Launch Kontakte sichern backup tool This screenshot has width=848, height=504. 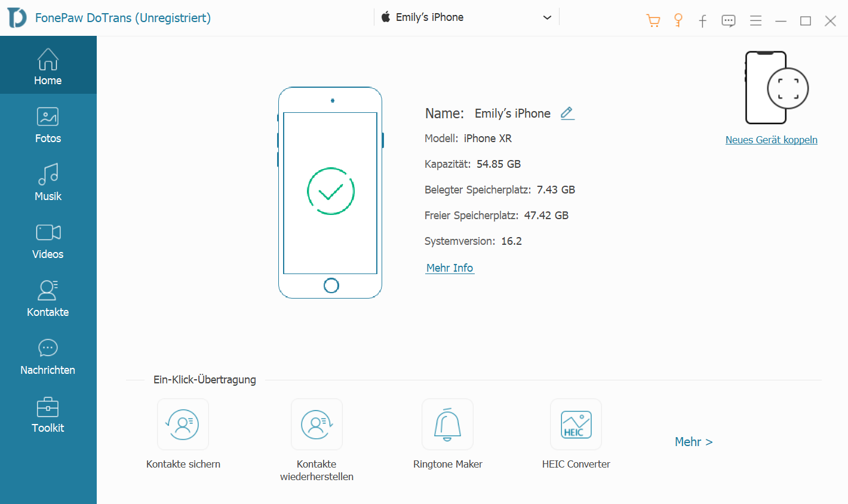coord(183,424)
